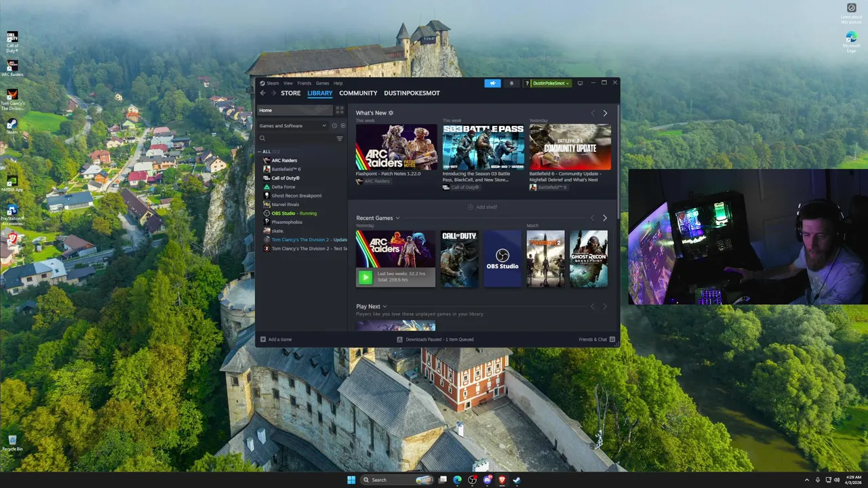
Task: Show next What's New items
Action: coord(605,113)
